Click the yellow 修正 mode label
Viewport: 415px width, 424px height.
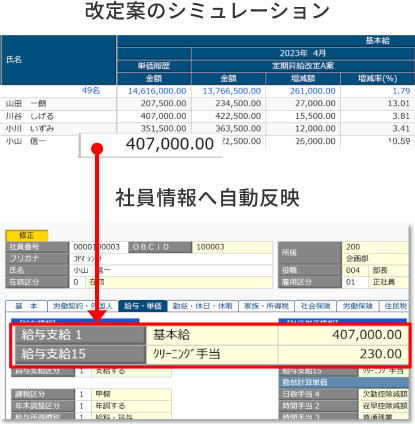[x=27, y=235]
